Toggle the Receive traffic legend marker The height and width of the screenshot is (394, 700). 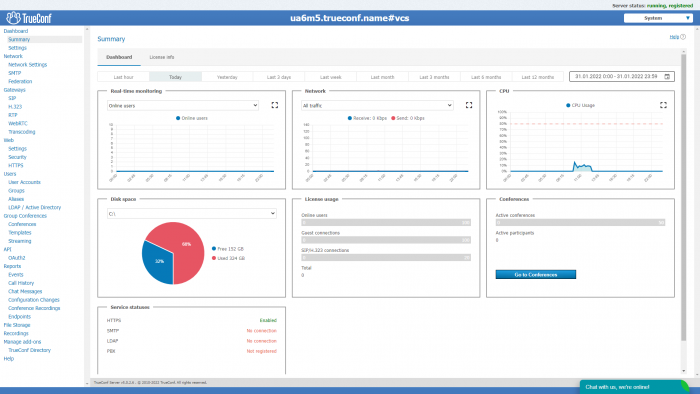coord(350,118)
